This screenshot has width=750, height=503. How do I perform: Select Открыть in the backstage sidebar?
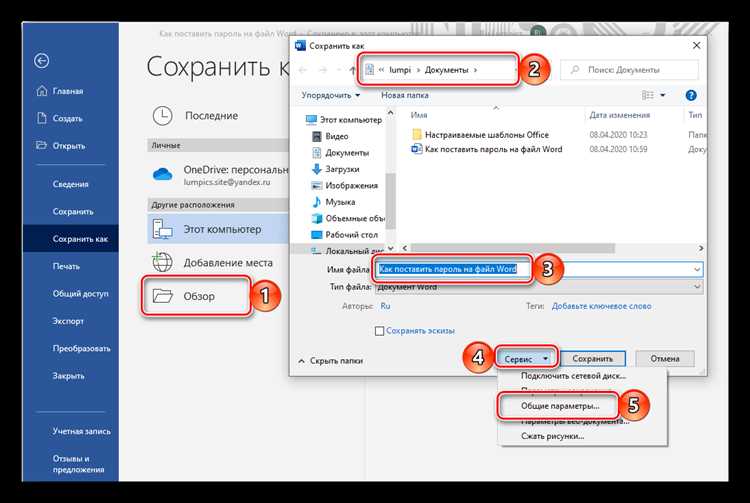(x=61, y=146)
